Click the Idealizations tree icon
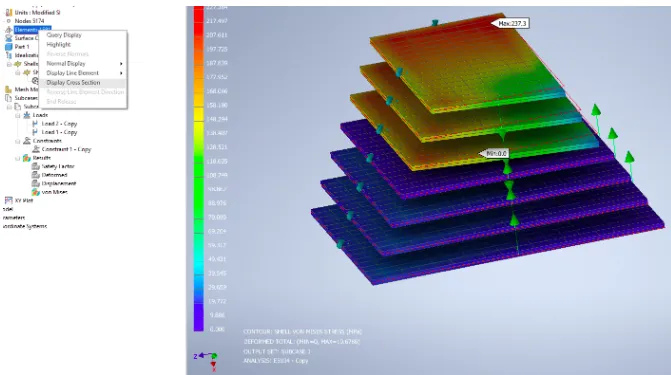 tap(9, 55)
